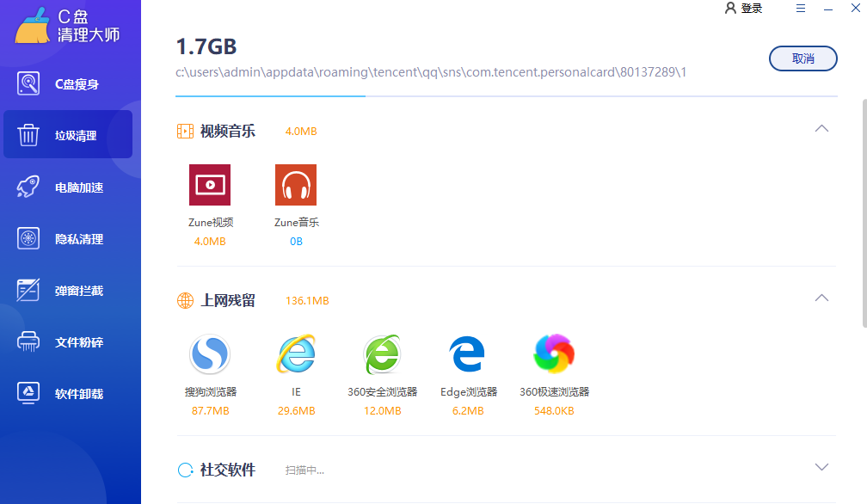The image size is (867, 504).
Task: Collapse the 视频音乐 section
Action: (821, 126)
